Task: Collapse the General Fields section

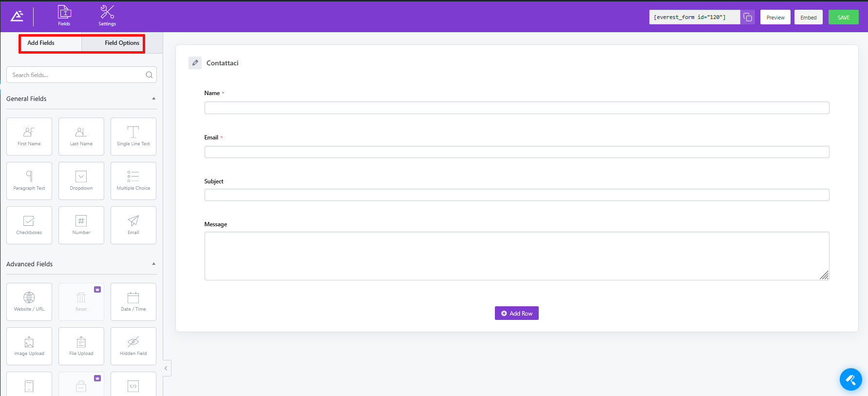Action: click(x=154, y=99)
